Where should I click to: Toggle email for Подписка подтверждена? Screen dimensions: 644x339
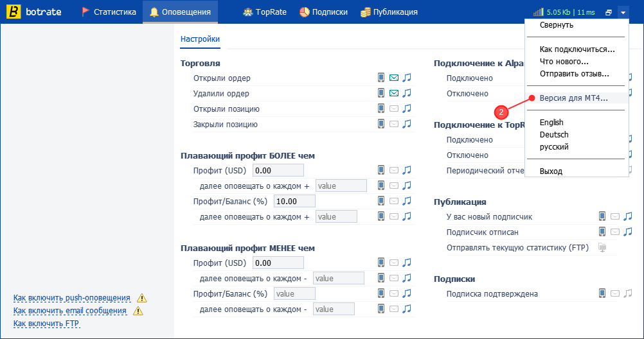(x=615, y=293)
